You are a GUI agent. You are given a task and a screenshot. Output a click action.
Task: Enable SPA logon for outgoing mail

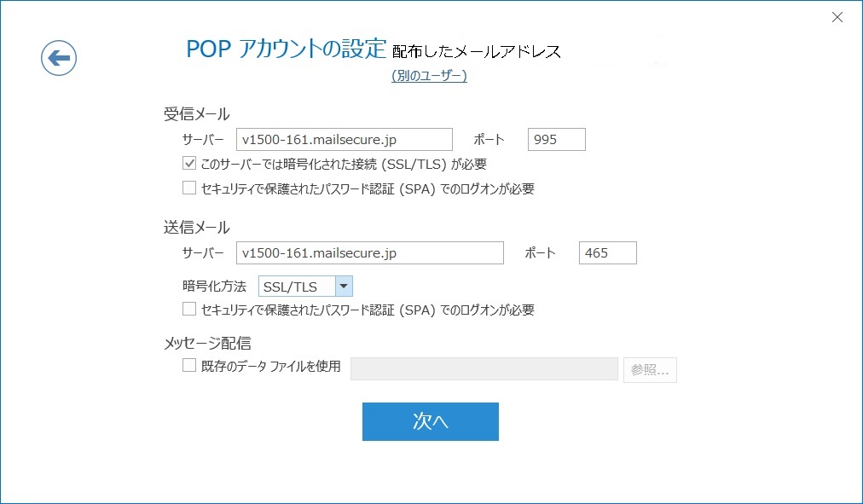click(189, 310)
